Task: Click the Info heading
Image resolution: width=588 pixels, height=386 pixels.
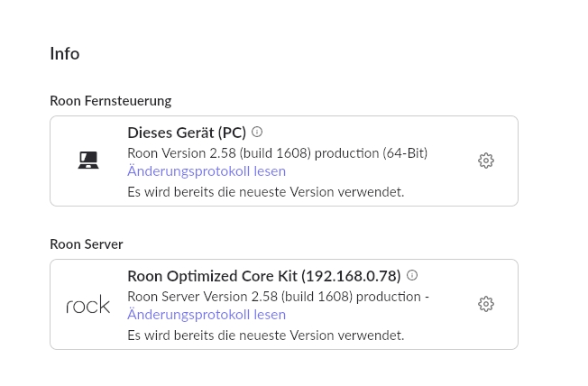Action: coord(65,54)
